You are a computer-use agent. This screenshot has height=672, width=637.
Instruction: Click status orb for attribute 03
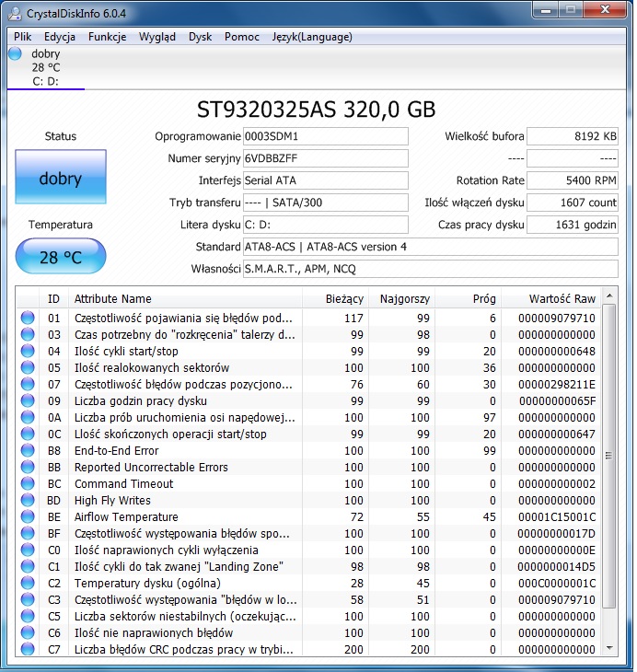click(x=28, y=334)
